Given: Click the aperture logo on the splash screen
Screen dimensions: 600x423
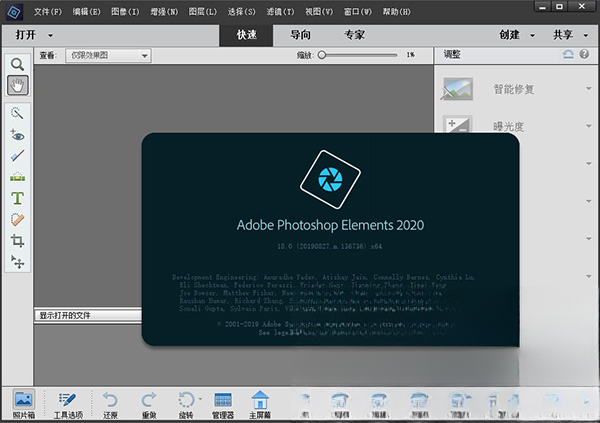Looking at the screenshot, I should click(x=330, y=179).
